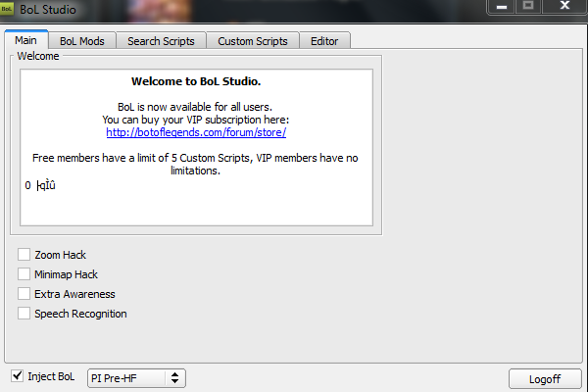
Task: Click the Logoff button
Action: 545,379
